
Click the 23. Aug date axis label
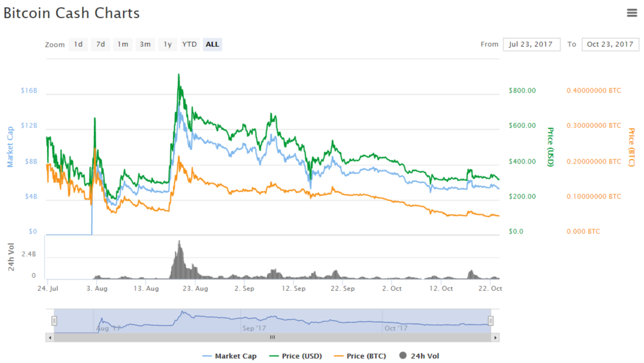click(x=195, y=288)
